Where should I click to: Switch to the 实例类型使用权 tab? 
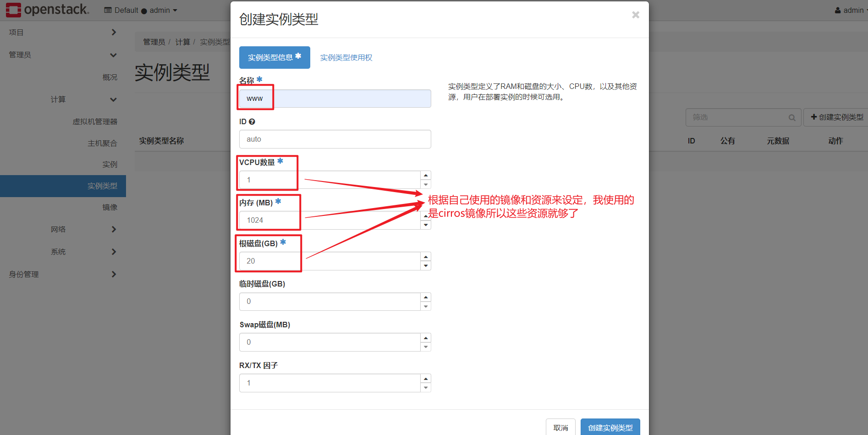coord(346,57)
